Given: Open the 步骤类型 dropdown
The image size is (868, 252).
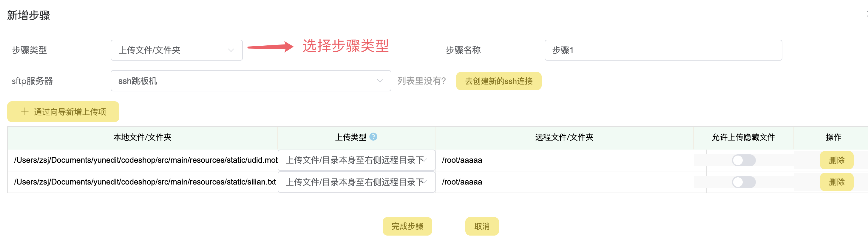Looking at the screenshot, I should [176, 50].
